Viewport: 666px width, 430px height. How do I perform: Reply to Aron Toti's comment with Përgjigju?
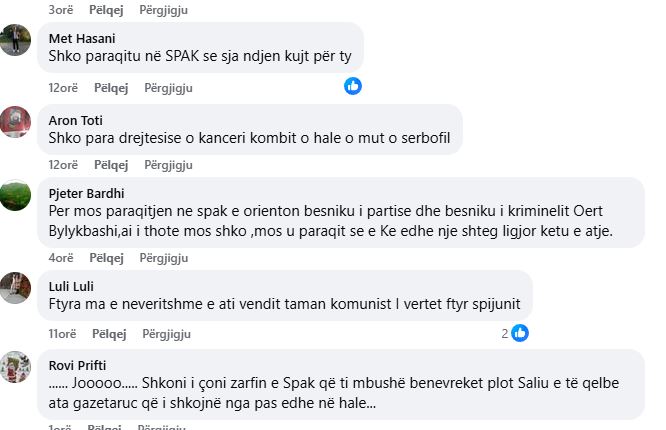point(168,165)
